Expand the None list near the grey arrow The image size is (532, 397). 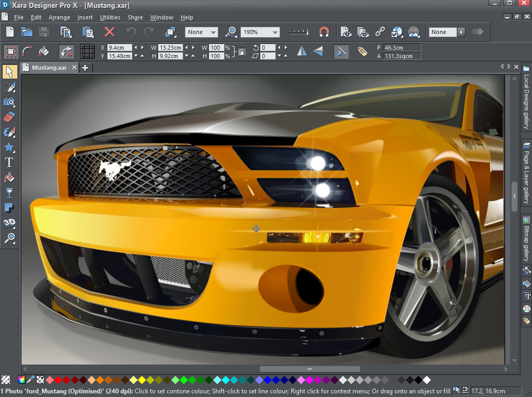coord(461,32)
